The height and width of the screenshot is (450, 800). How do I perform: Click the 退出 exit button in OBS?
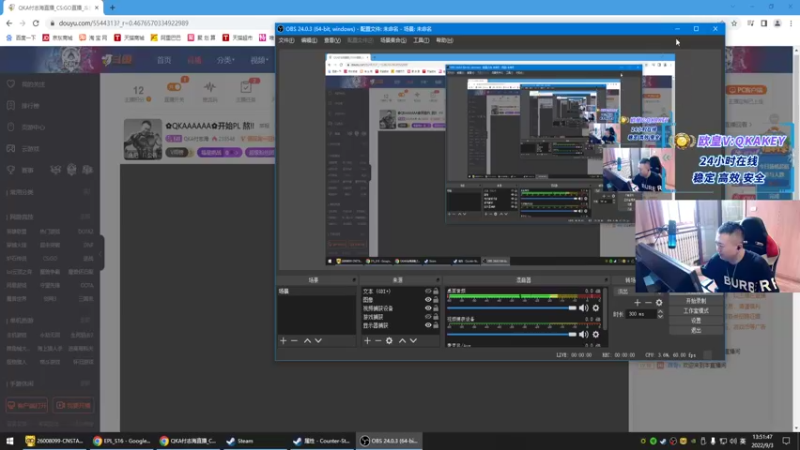(x=696, y=330)
